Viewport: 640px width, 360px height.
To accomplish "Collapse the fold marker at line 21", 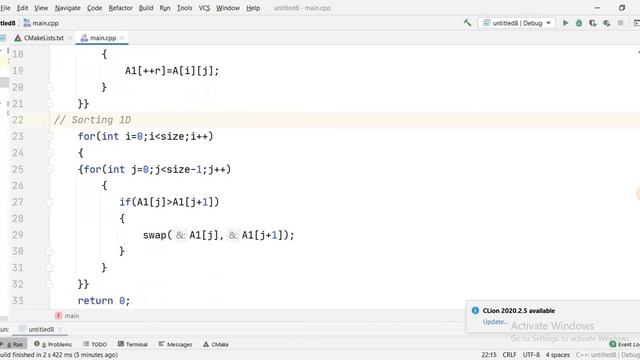I will [x=49, y=104].
